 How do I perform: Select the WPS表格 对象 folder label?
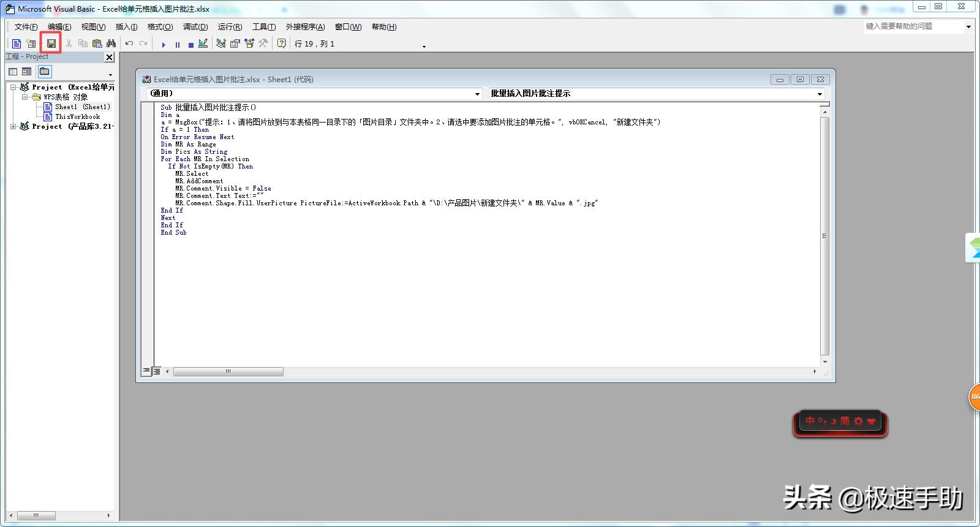66,97
